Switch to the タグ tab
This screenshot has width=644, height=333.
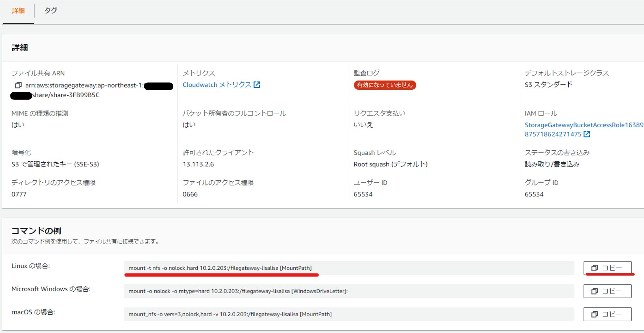pos(51,10)
